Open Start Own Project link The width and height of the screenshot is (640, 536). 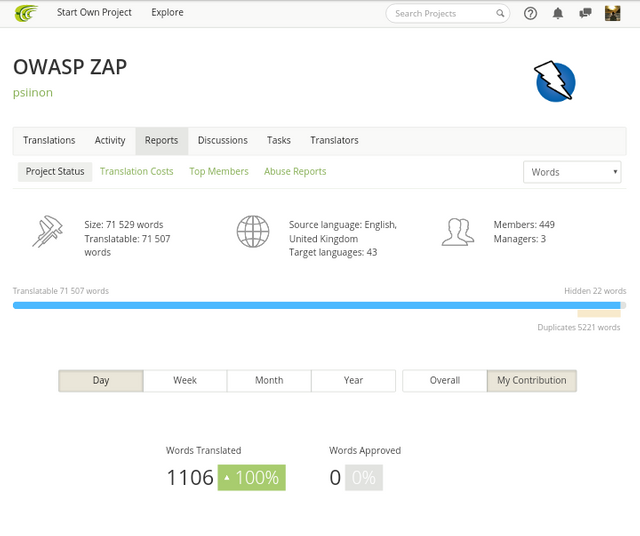[94, 13]
